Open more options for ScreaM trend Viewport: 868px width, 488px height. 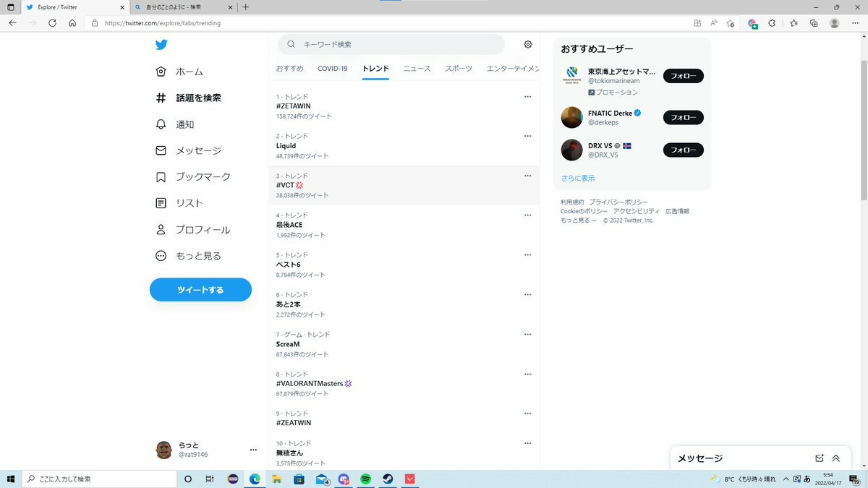(527, 335)
